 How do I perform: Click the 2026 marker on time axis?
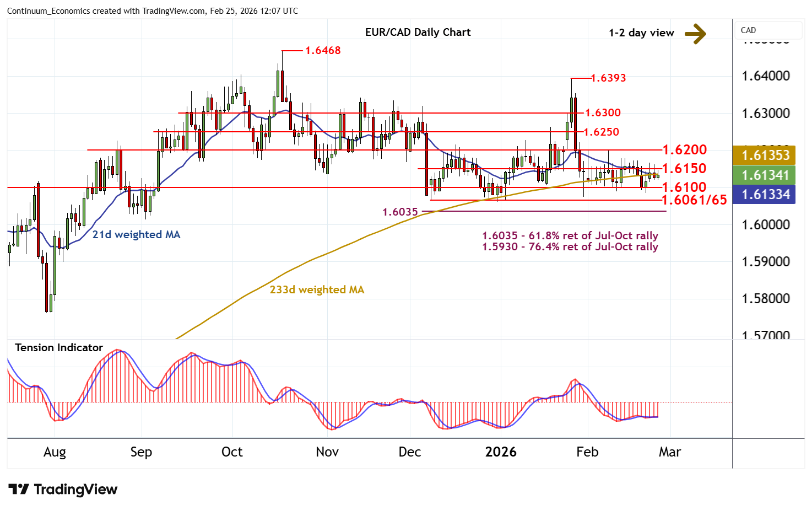[501, 452]
